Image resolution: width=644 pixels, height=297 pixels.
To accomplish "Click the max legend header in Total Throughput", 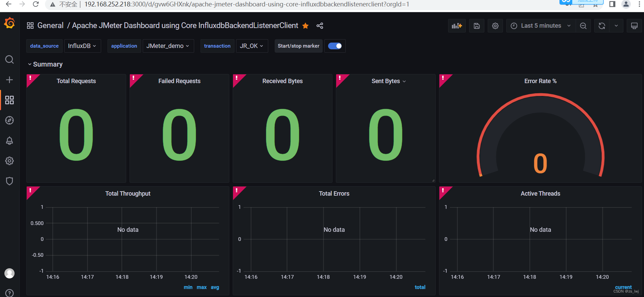I will pyautogui.click(x=202, y=287).
